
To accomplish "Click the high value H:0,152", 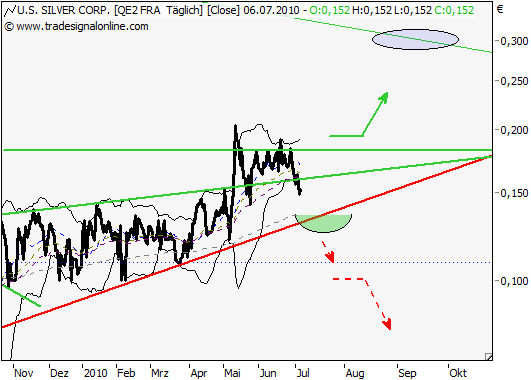I will click(x=372, y=10).
